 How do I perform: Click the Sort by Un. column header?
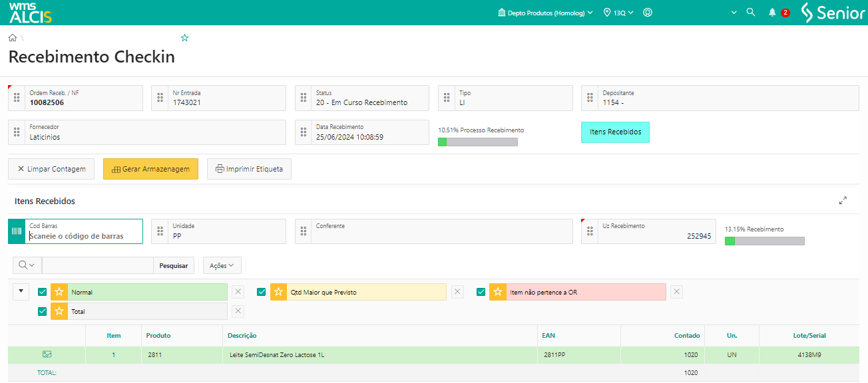coord(732,336)
